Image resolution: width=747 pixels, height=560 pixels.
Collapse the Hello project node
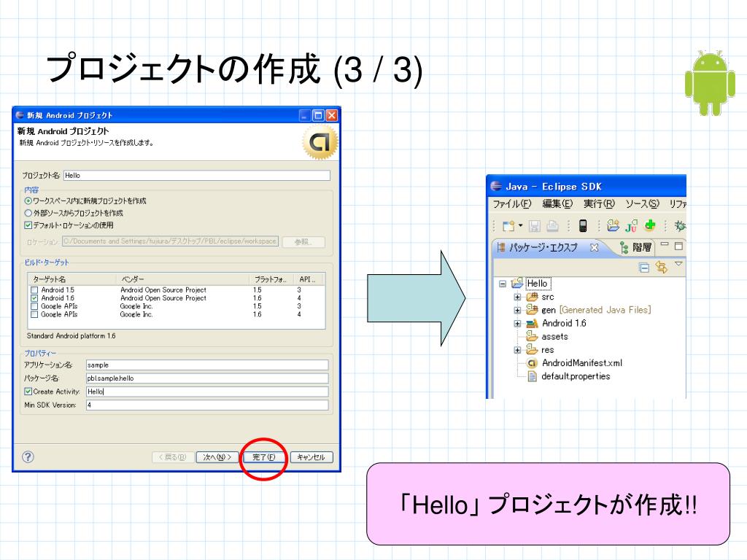(x=502, y=284)
